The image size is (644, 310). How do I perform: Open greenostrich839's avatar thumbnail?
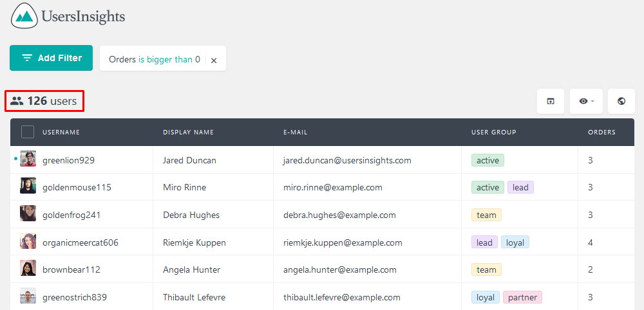28,295
